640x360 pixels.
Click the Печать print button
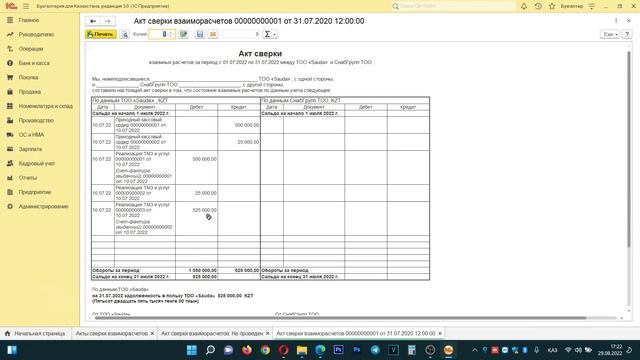click(101, 34)
